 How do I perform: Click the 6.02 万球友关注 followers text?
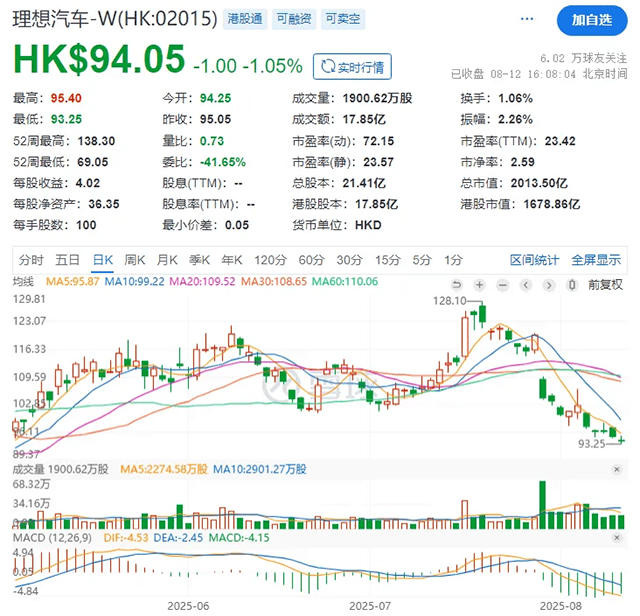click(x=584, y=58)
